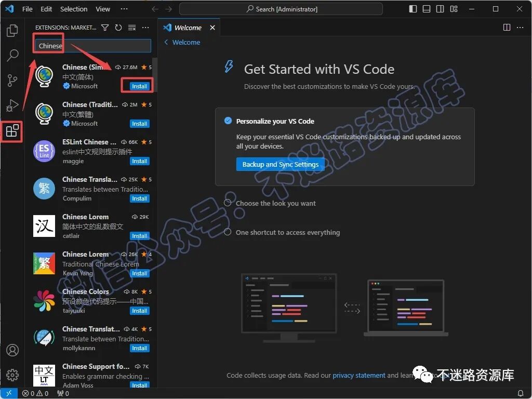Image resolution: width=532 pixels, height=399 pixels.
Task: Open ESLint Chinese Rules extension icon
Action: 44,151
